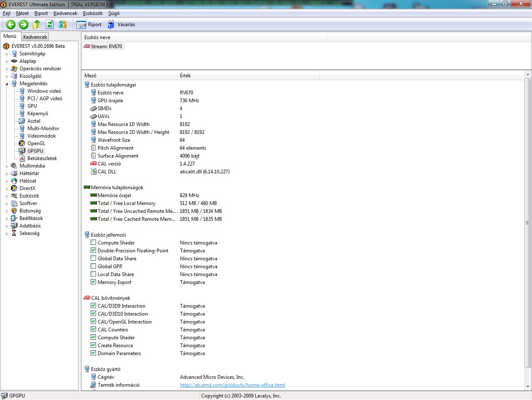The width and height of the screenshot is (532, 400).
Task: Toggle the CAL/OpenGL Interaction checkbox
Action: (94, 321)
